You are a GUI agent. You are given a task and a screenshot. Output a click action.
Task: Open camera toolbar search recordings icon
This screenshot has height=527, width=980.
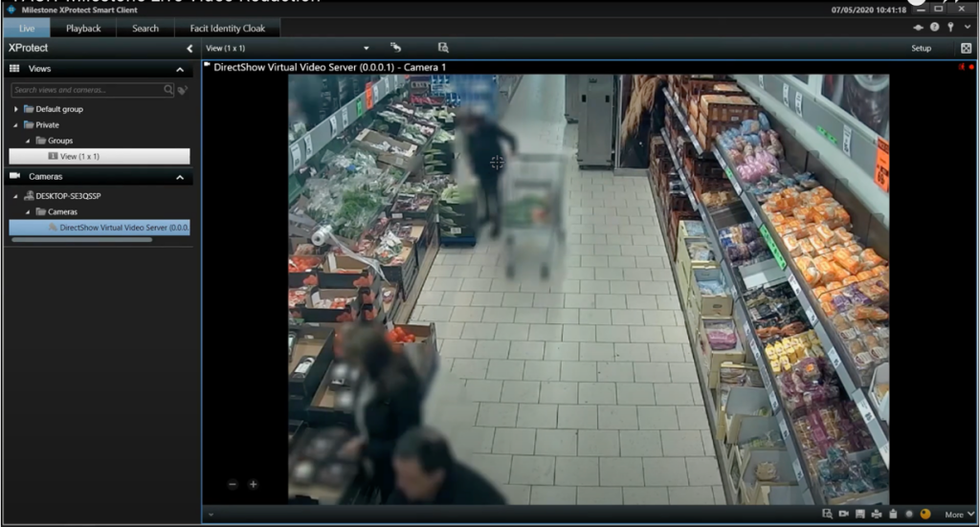pos(827,514)
